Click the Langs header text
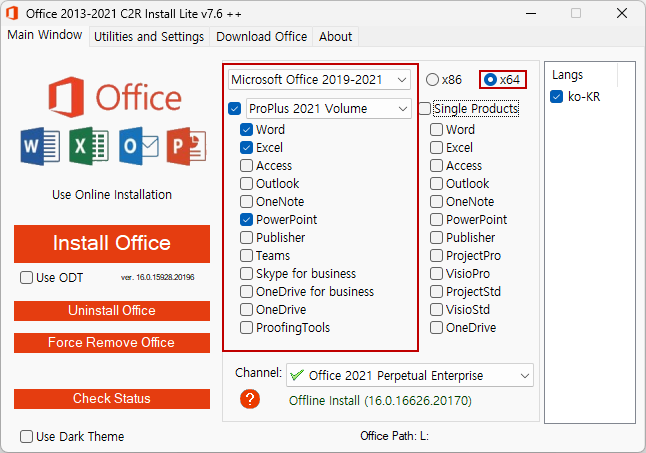Viewport: 646px width, 453px height. coord(567,75)
